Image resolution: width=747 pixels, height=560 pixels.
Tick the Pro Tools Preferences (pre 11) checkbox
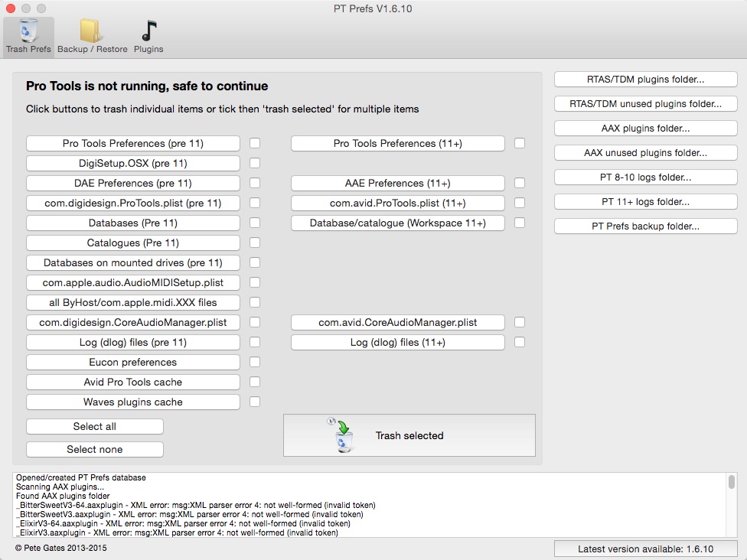click(255, 143)
